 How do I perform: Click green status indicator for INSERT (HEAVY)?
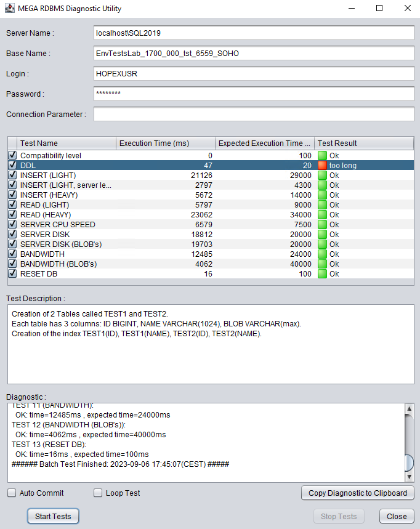(x=322, y=195)
